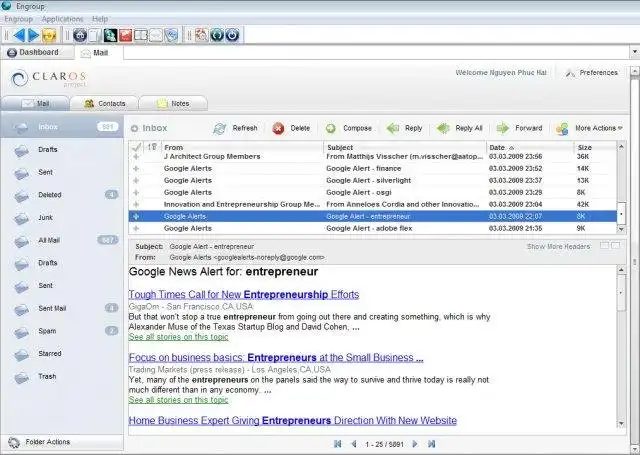Toggle flag on Innovation and Entrepreneurship Group row
Screen dimensions: 640x455
136,204
